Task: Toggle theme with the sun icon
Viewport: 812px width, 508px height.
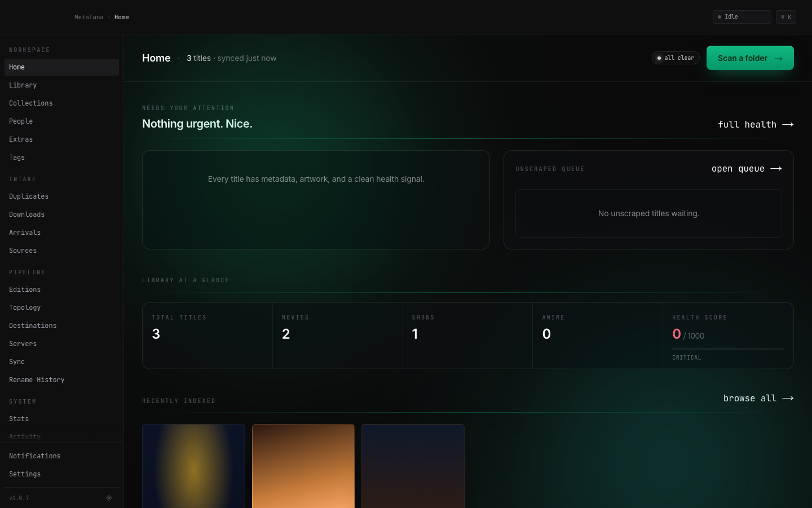Action: (109, 498)
